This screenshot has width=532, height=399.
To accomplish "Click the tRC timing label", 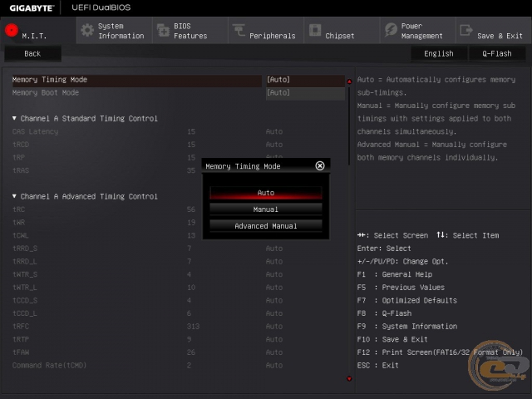I will click(x=18, y=209).
